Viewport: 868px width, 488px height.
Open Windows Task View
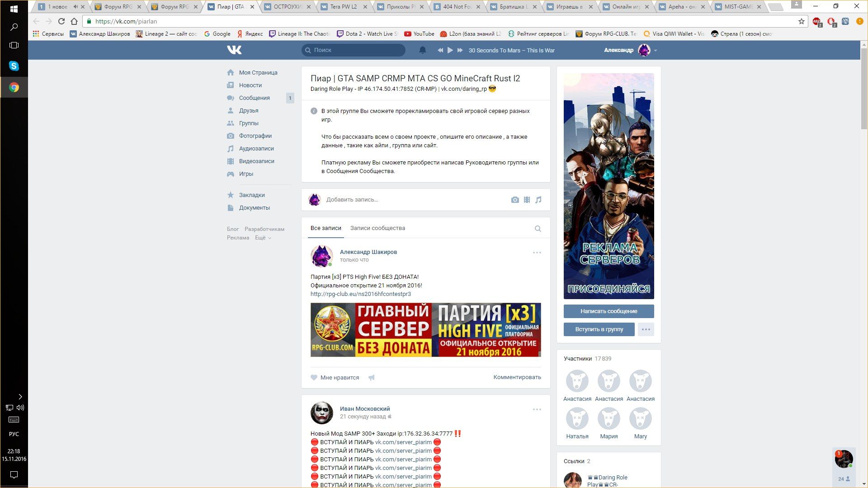point(14,45)
